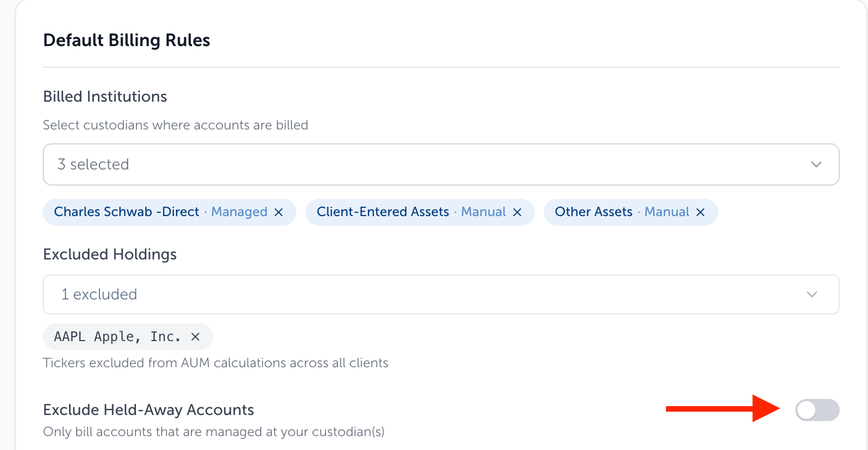Select the Charles Schwab -Direct chip label
Viewport: 868px width, 450px height.
click(127, 212)
